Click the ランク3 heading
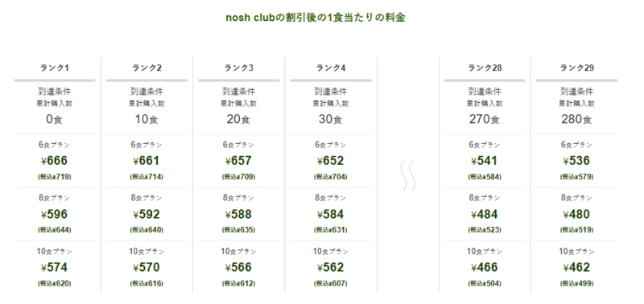The image size is (644, 304). pos(238,68)
